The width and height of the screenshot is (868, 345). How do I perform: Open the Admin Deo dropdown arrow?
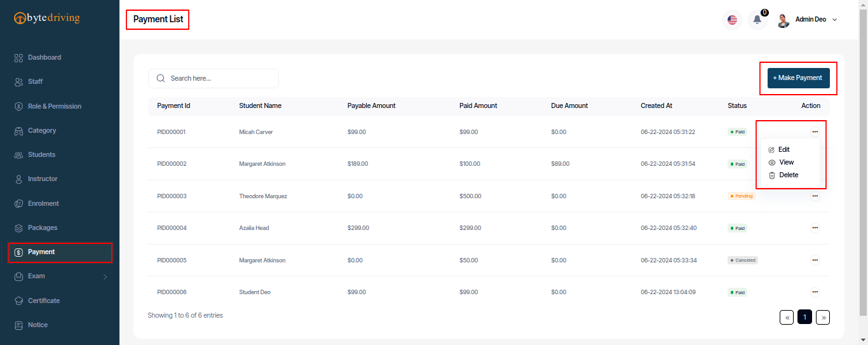click(x=835, y=20)
